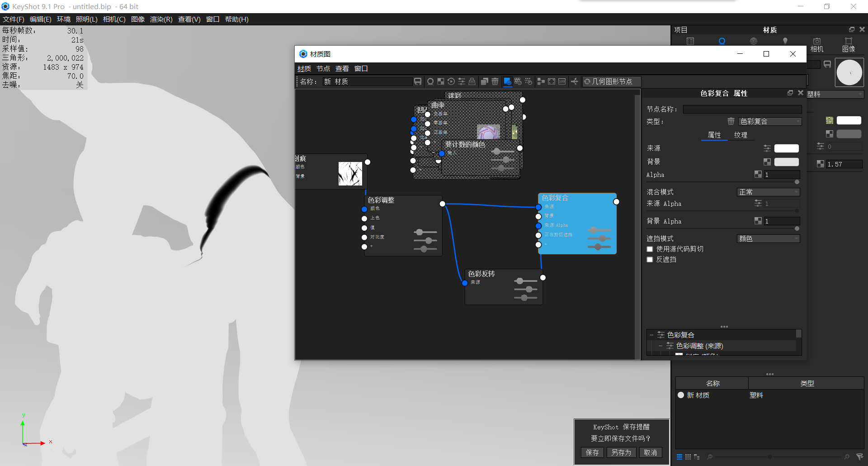Viewport: 868px width, 466px height.
Task: Delete node using the trash icon
Action: point(495,81)
